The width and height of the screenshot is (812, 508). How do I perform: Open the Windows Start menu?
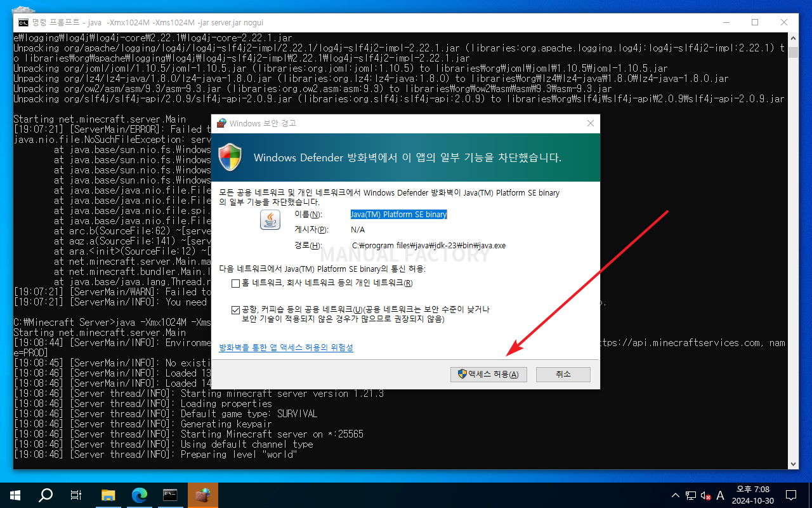(15, 495)
